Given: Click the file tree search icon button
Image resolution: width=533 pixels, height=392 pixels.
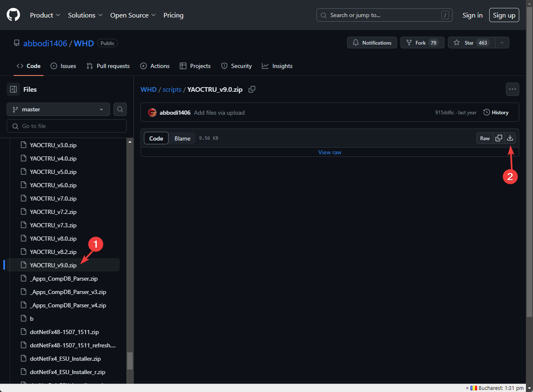Looking at the screenshot, I should pos(120,109).
